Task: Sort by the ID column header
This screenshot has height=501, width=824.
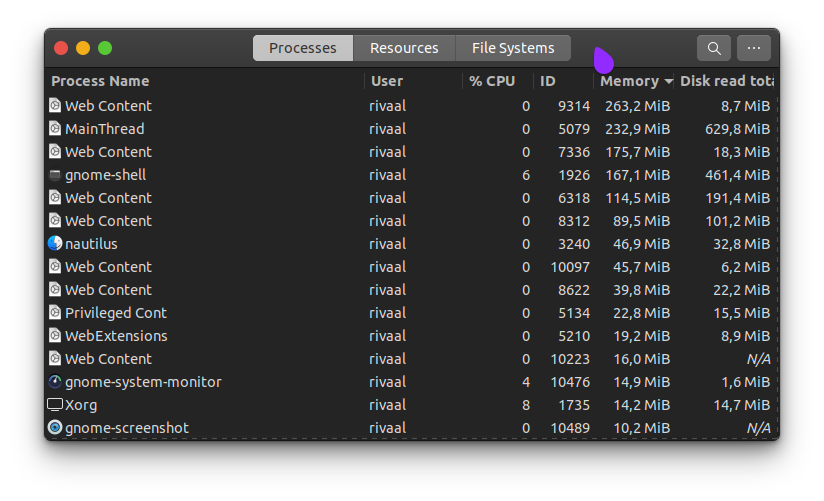Action: [x=548, y=81]
